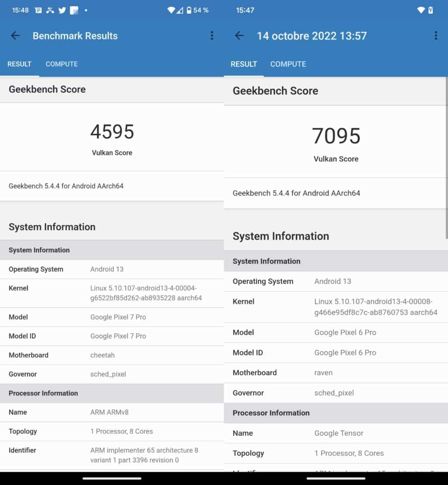Screen dimensions: 448x485
Task: Tap the large "System Information" heading below 4595
Action: (x=52, y=227)
